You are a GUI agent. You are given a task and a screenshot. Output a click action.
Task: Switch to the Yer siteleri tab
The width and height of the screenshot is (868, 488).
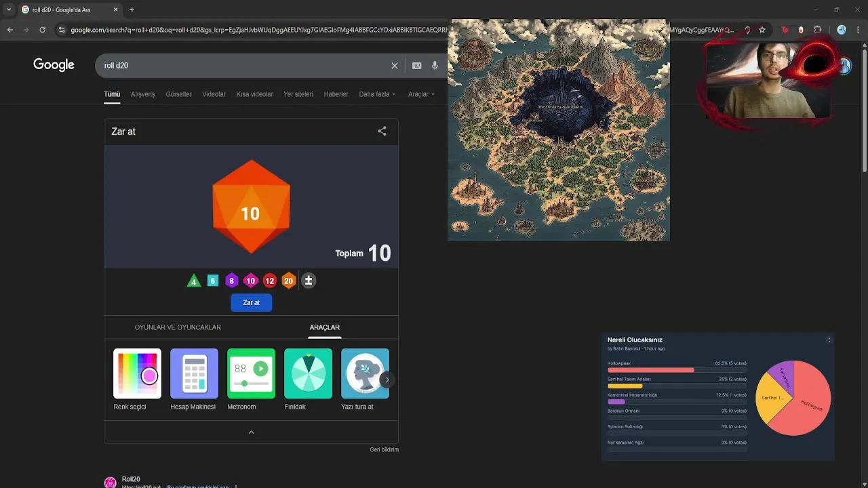[x=298, y=94]
